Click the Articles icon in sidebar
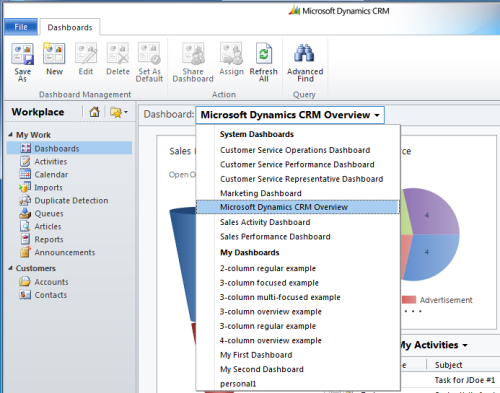 [x=25, y=226]
